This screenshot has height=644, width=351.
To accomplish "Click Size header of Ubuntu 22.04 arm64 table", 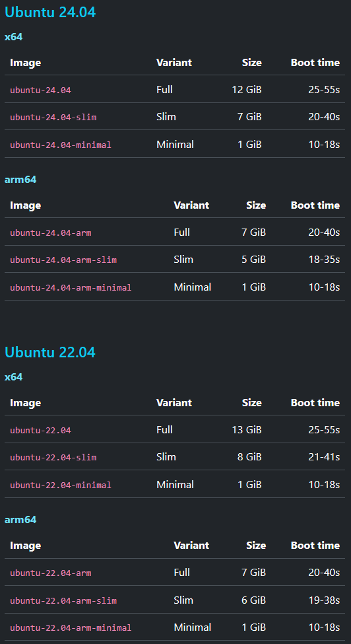I will pos(256,545).
